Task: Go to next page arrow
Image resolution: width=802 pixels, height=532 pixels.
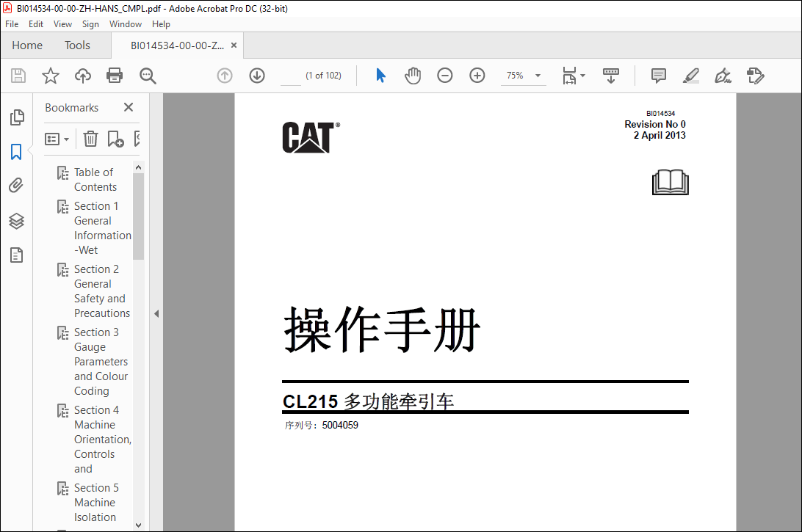Action: click(257, 76)
